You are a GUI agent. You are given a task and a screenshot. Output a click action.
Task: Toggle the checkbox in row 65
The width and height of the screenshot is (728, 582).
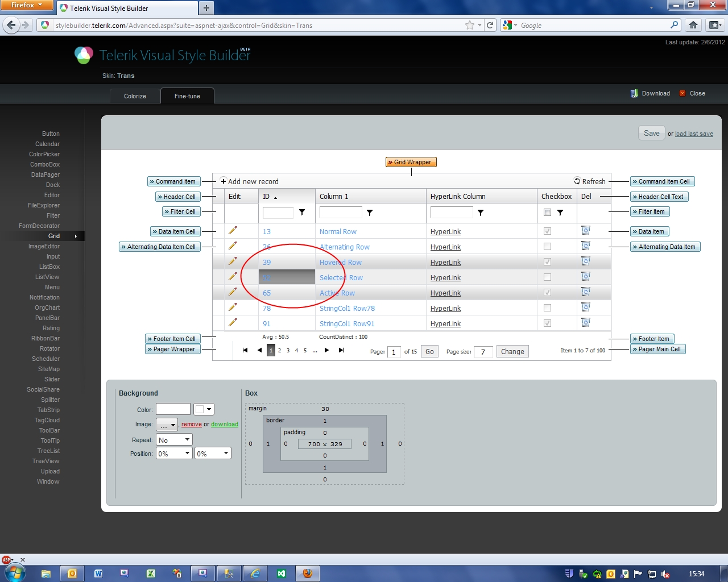coord(547,293)
